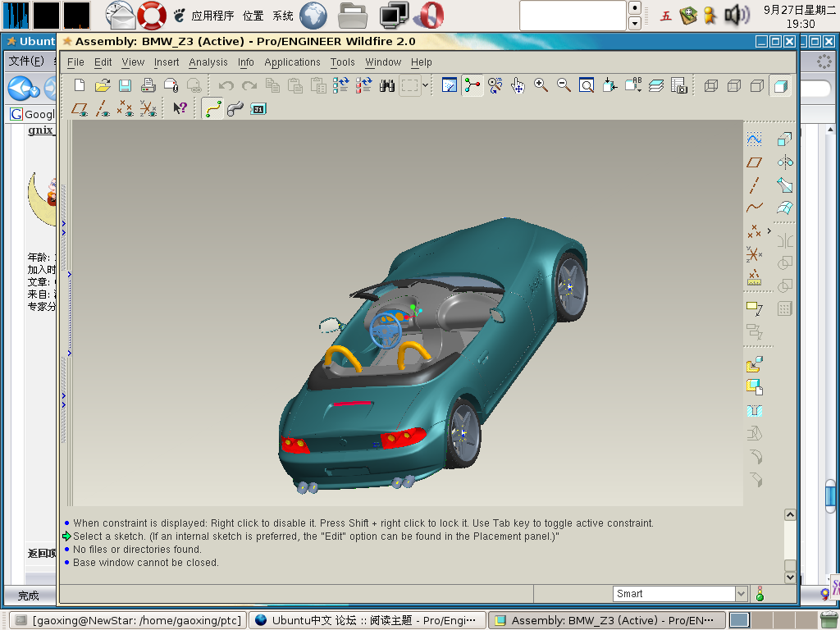
Task: Save the model with the floppy disk icon
Action: (126, 85)
